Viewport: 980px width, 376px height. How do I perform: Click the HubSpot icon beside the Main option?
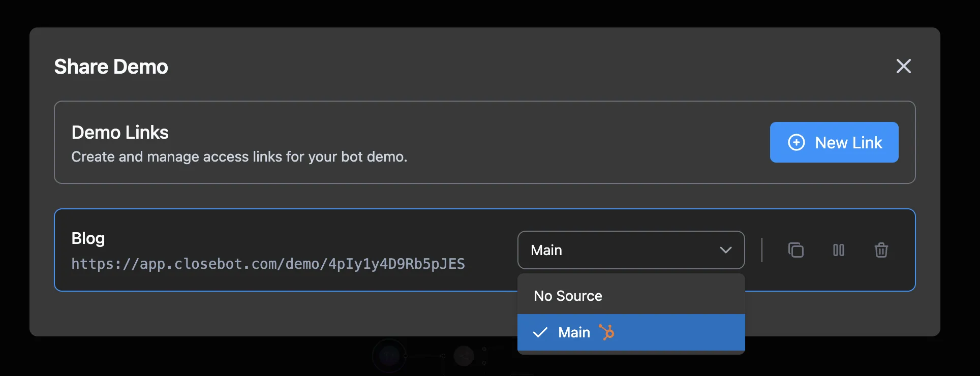606,332
